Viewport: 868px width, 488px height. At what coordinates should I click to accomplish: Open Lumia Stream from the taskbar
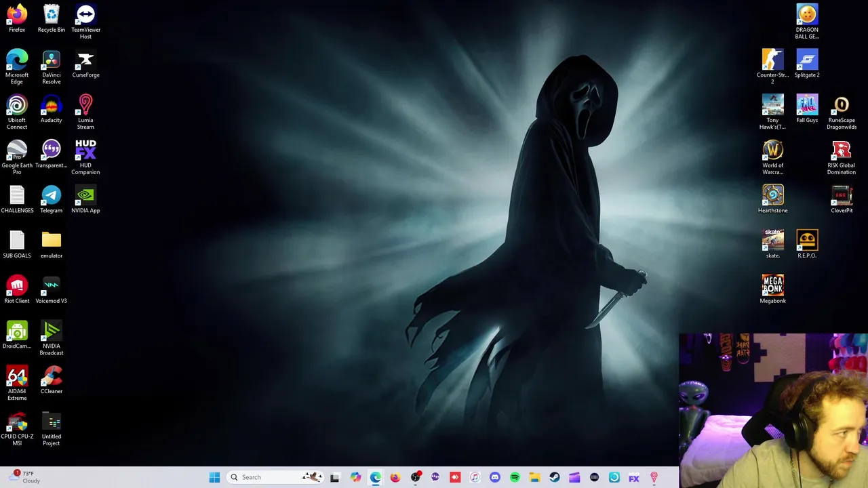(654, 477)
